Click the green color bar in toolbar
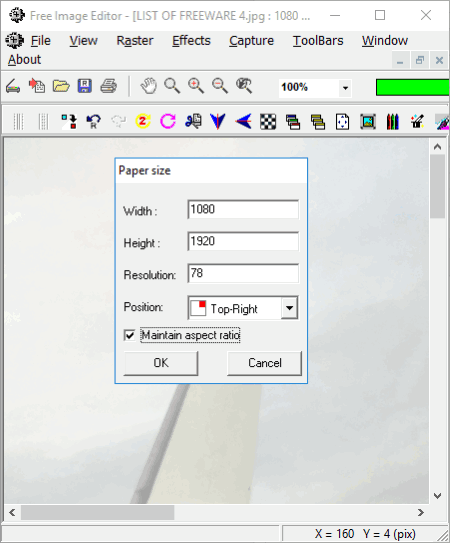This screenshot has height=543, width=450. coord(413,87)
